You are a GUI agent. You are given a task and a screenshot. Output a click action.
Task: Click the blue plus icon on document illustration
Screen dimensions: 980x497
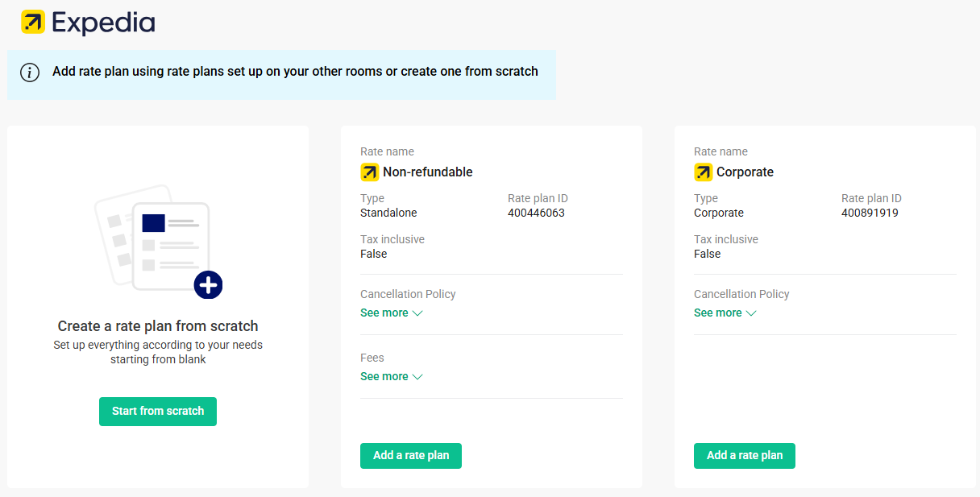pyautogui.click(x=208, y=284)
